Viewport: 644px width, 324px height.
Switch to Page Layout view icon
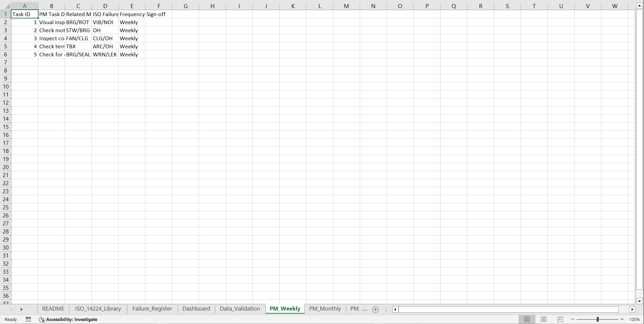tap(543, 319)
